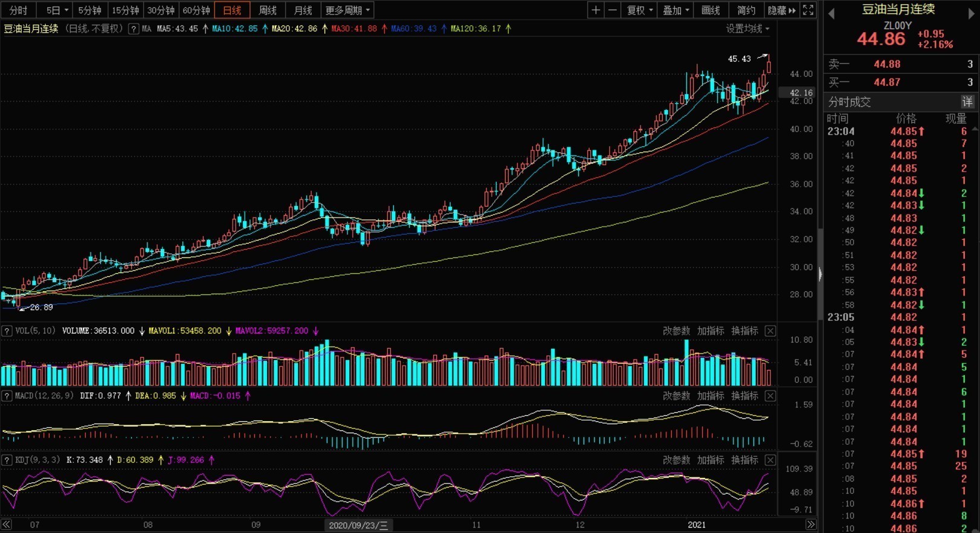Close the KDJ indicator panel

(x=770, y=460)
